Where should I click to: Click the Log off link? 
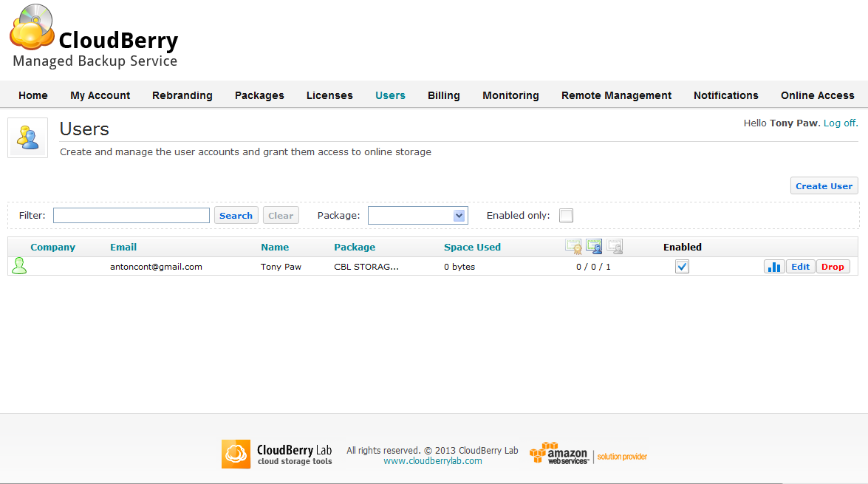tap(841, 123)
